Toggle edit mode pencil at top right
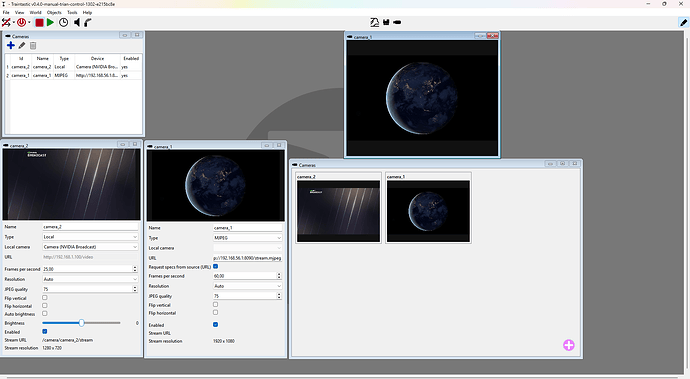 coord(683,22)
